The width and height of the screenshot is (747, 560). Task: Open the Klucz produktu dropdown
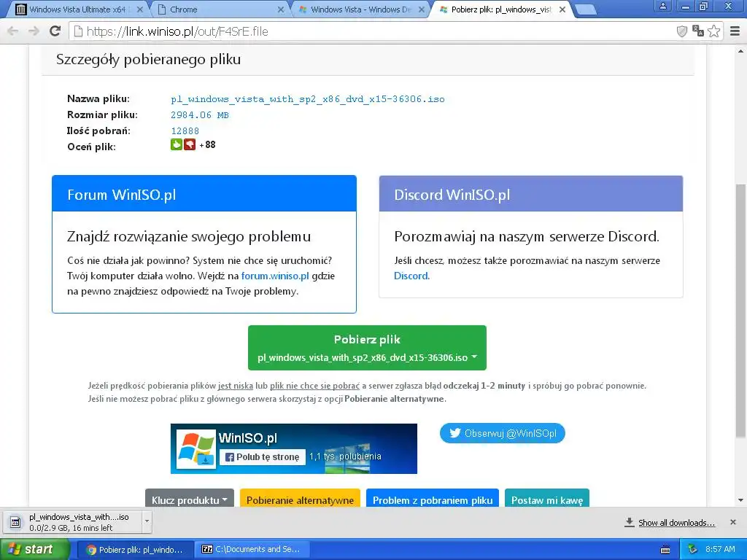coord(190,499)
